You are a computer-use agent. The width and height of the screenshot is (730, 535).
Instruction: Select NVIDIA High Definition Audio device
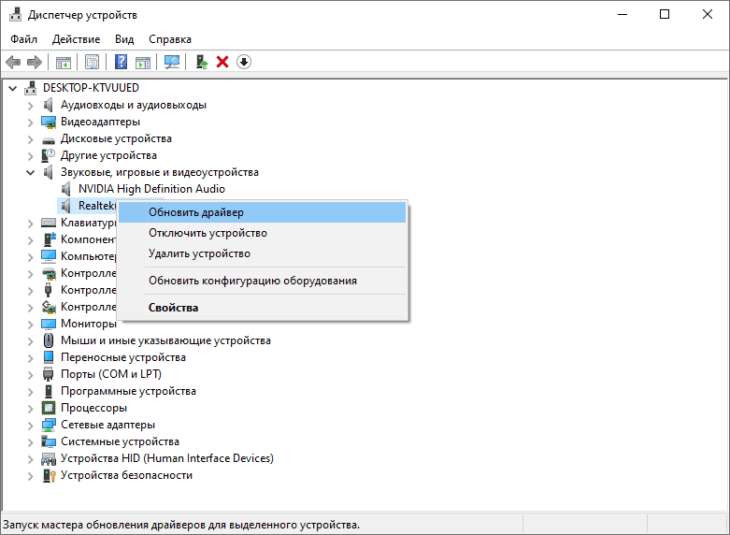[151, 189]
